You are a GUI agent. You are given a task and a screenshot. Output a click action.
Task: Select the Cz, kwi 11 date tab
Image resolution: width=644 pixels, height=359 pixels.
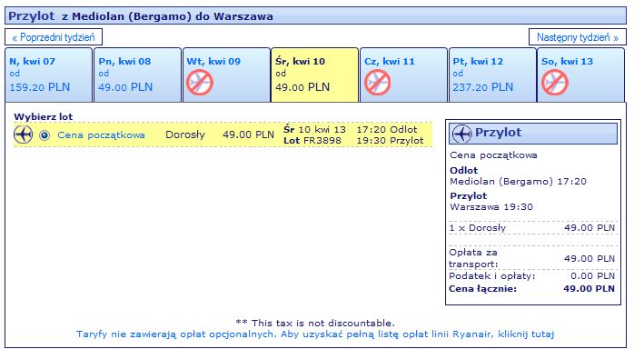pos(403,75)
